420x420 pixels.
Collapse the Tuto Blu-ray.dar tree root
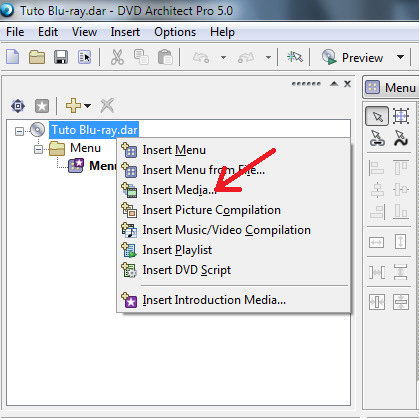point(19,131)
